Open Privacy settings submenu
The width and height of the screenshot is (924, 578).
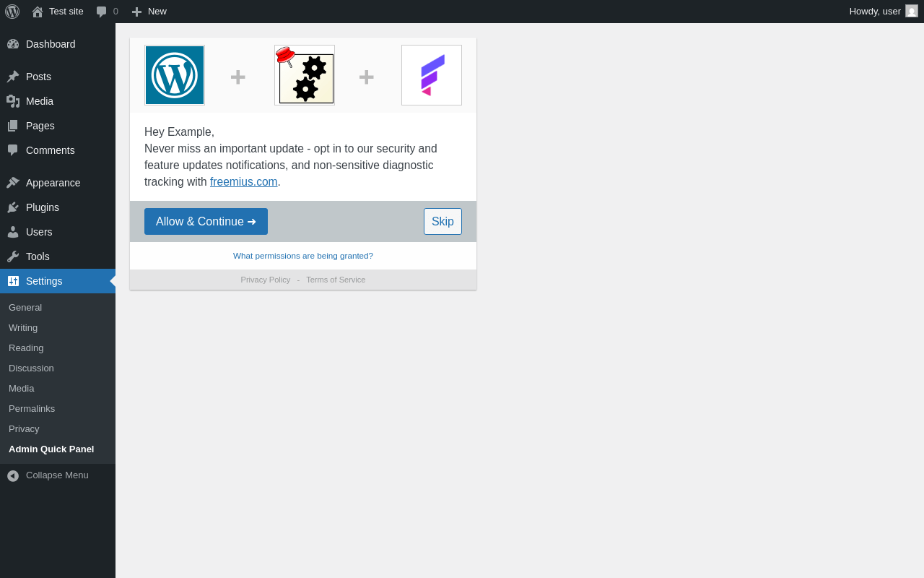click(x=24, y=429)
